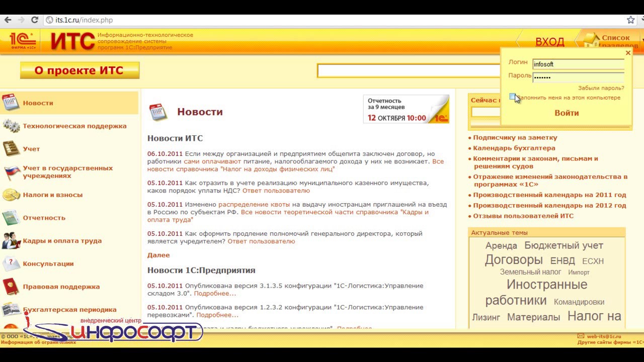Click the browser back arrow

(8, 20)
